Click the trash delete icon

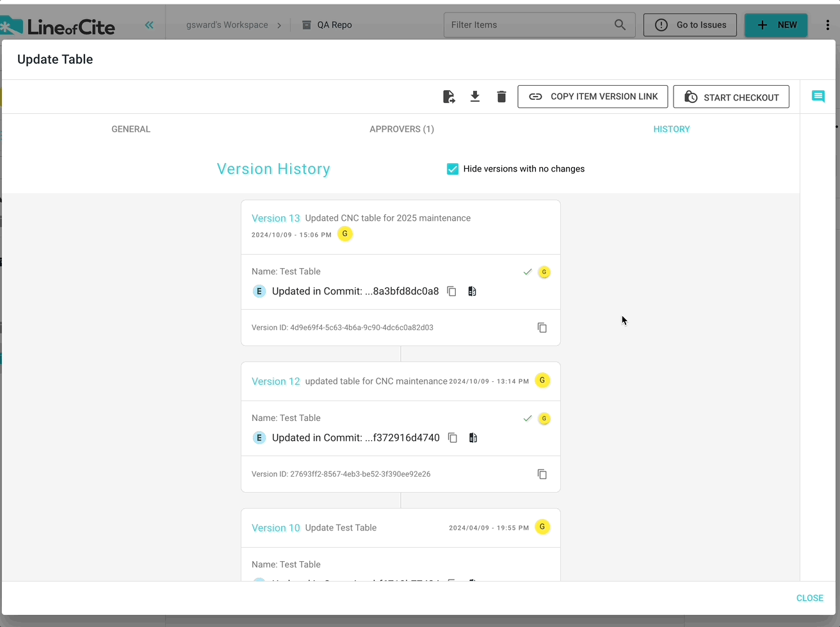[x=501, y=97]
